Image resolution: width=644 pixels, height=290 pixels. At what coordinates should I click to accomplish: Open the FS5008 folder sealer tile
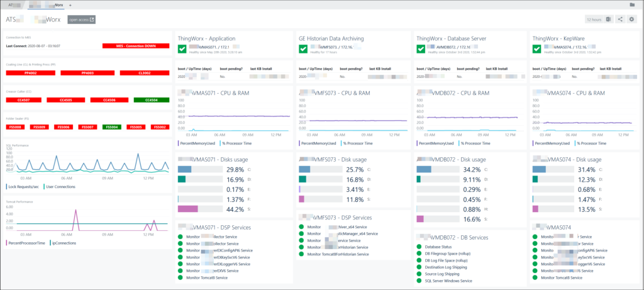coord(16,127)
